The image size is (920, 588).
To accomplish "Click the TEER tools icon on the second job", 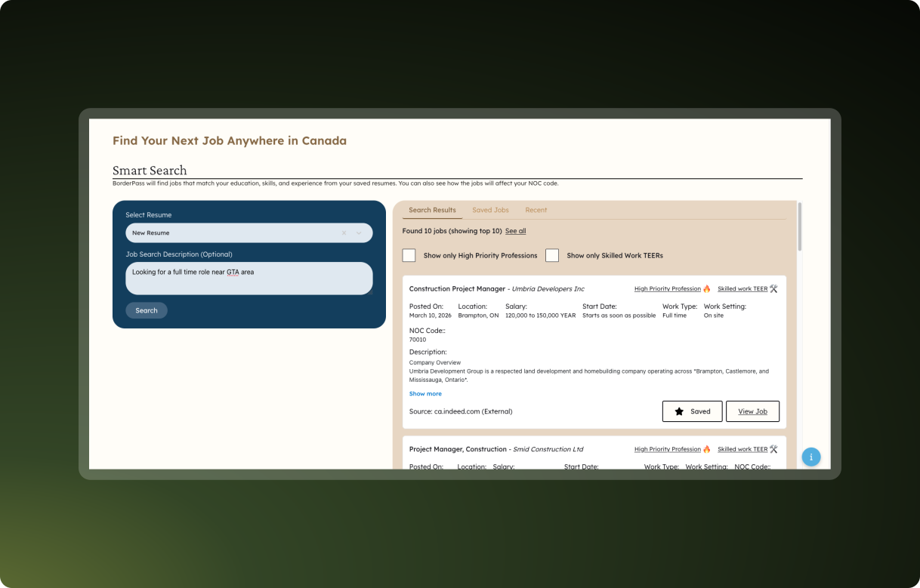I will (x=773, y=448).
